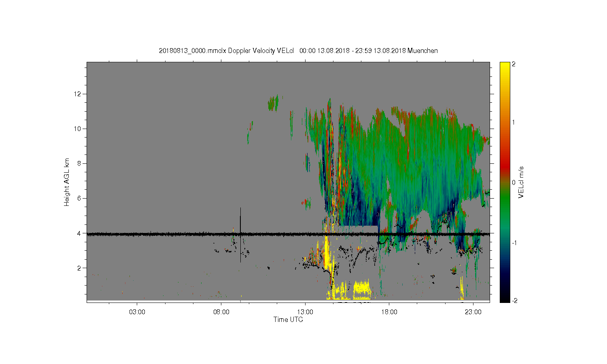607x364 pixels.
Task: Click the "Time UTC" axis label
Action: click(x=288, y=320)
